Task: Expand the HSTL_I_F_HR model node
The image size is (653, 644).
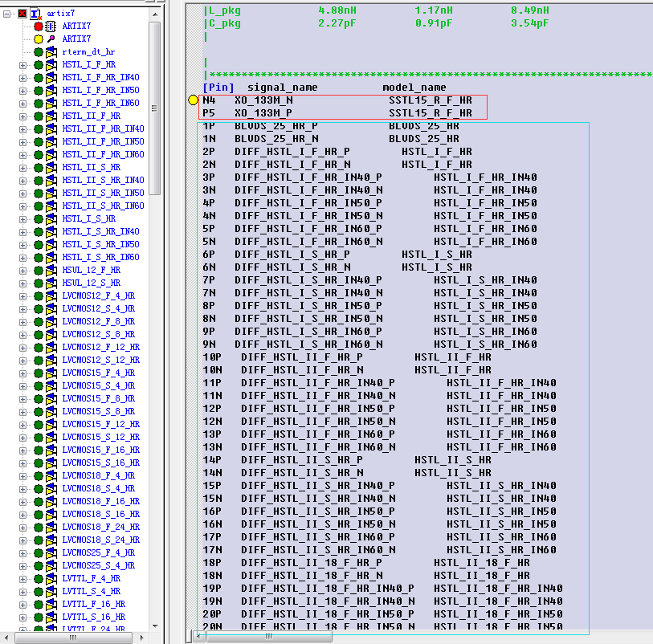Action: click(23, 65)
